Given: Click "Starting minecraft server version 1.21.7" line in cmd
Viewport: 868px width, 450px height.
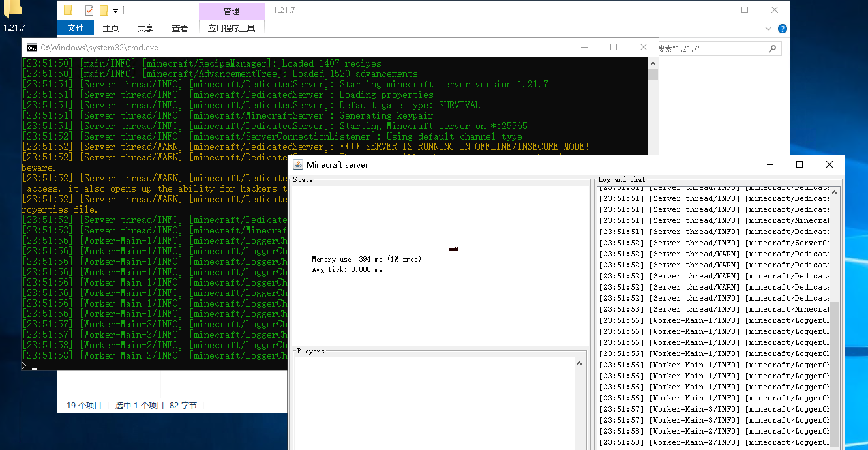Looking at the screenshot, I should 285,84.
